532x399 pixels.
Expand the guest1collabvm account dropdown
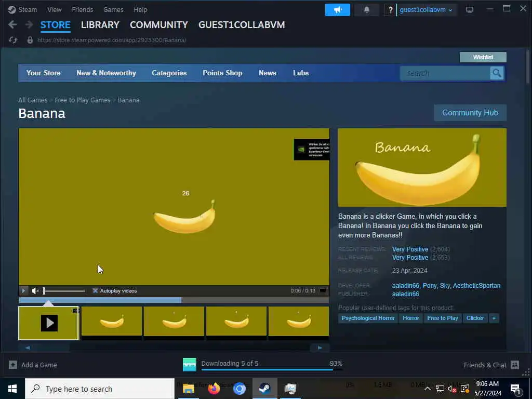click(x=426, y=10)
